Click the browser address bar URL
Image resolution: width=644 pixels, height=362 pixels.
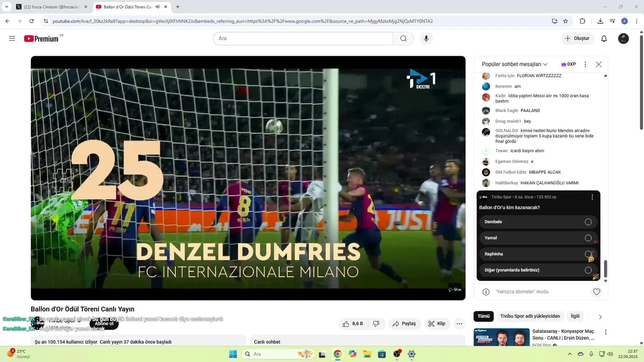(x=243, y=21)
